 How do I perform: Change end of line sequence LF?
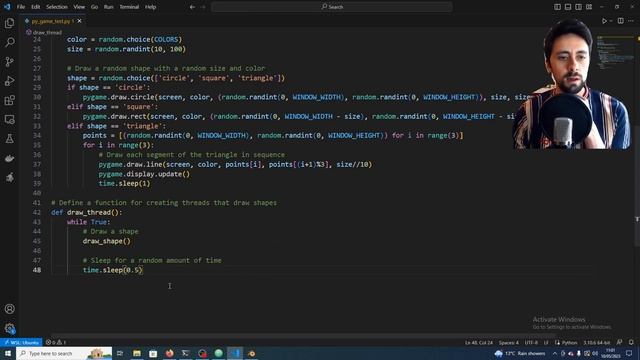pyautogui.click(x=546, y=342)
